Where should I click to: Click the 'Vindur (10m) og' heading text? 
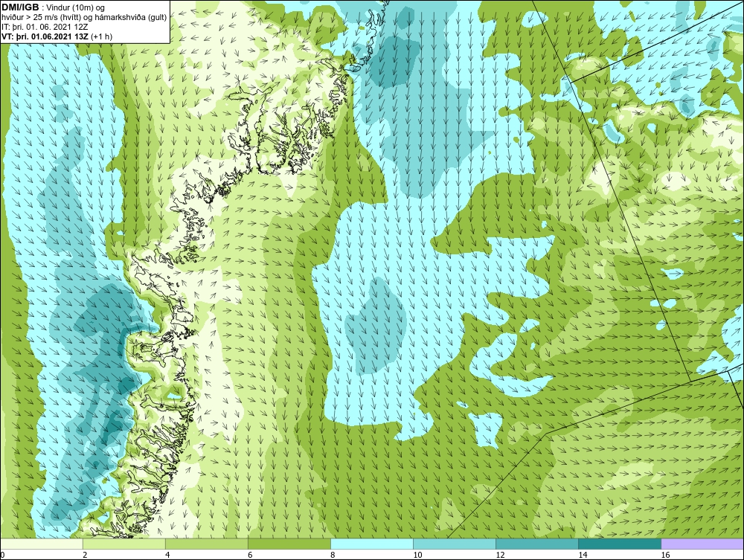point(77,8)
